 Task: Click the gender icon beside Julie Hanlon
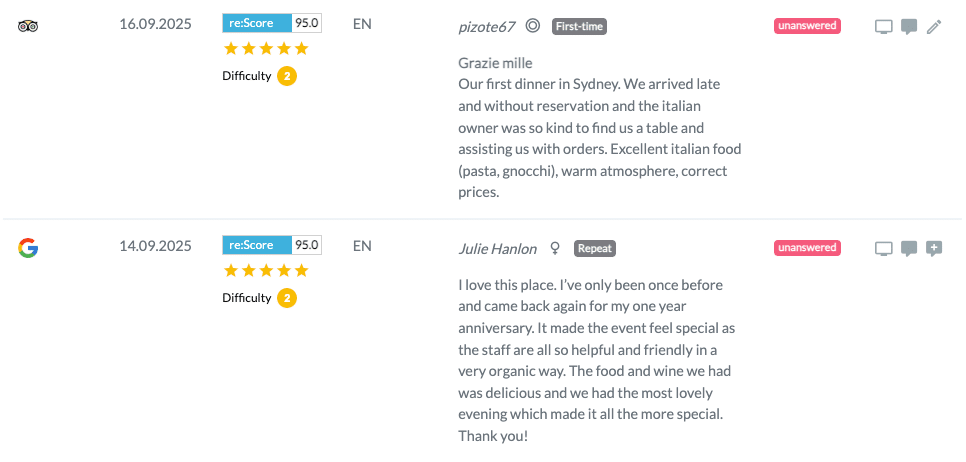point(555,248)
